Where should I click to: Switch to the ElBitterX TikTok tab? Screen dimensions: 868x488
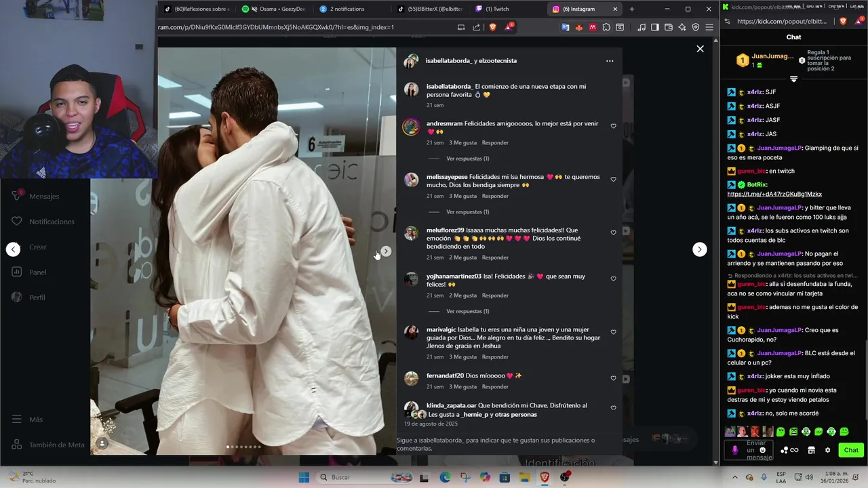[x=430, y=9]
